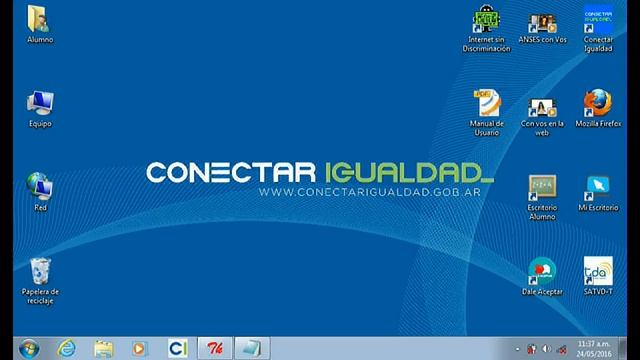Select Internet sin Discriminación shortcut
The height and width of the screenshot is (360, 640).
point(486,29)
